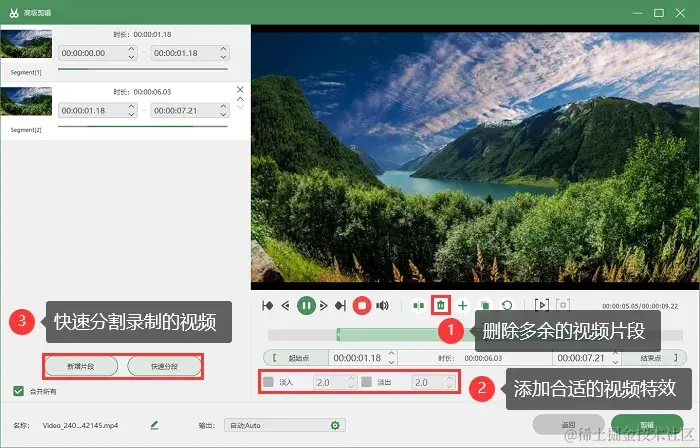This screenshot has width=700, height=448.
Task: Edit the file name with the pencil icon
Action: (x=154, y=425)
